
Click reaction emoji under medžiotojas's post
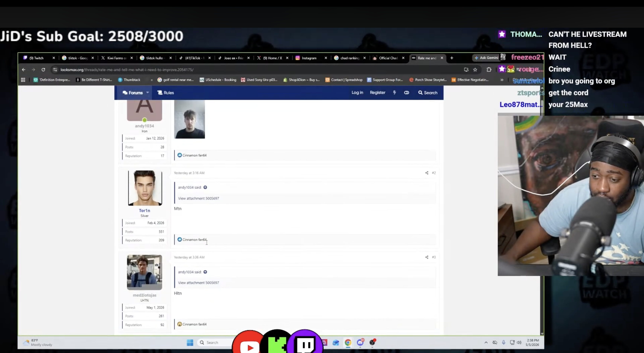point(179,324)
